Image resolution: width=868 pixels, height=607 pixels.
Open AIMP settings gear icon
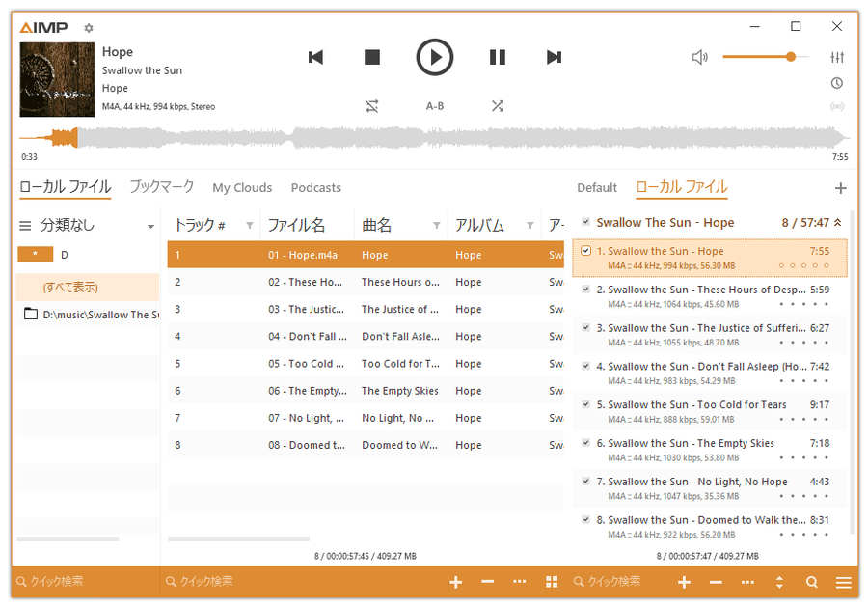click(x=89, y=28)
